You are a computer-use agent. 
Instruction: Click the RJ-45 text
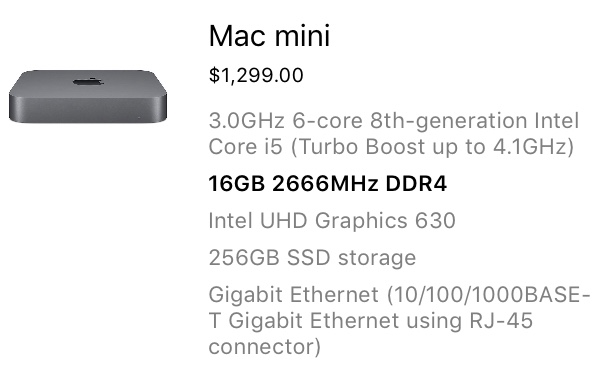point(501,321)
